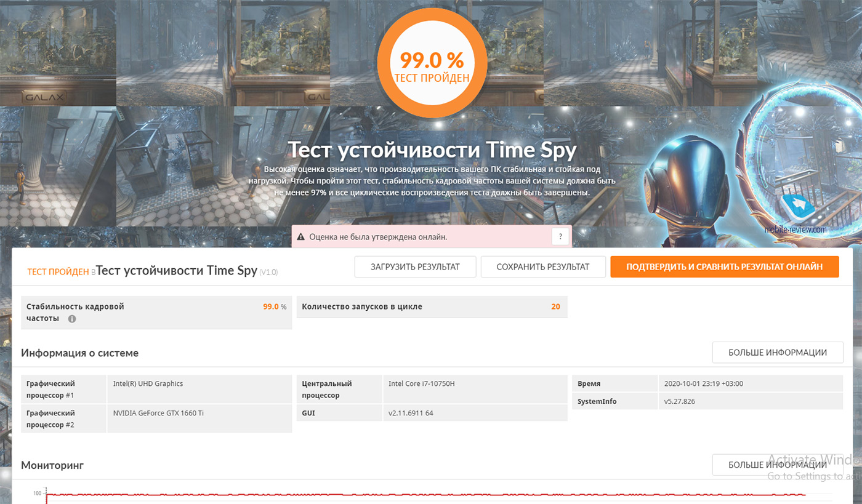Click the Количество запусков в цикле label

362,306
